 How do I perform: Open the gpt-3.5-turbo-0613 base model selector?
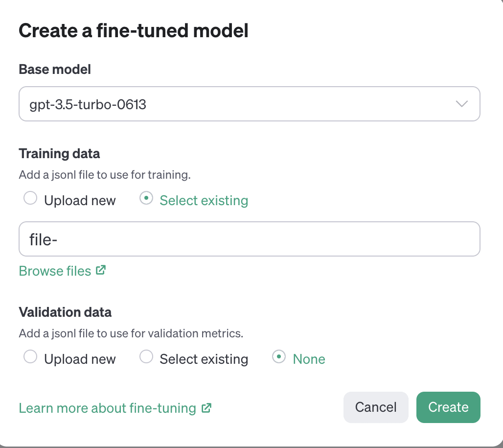pyautogui.click(x=249, y=104)
